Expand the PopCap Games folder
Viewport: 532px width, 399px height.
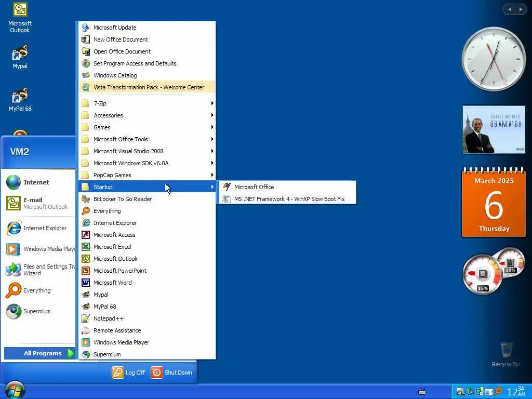tap(147, 175)
